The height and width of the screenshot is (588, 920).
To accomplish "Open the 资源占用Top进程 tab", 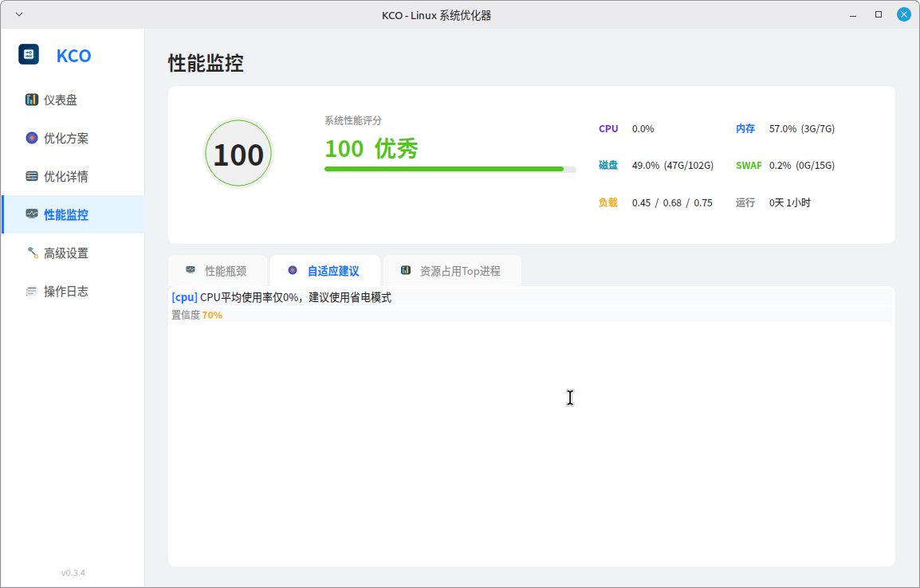I will click(452, 271).
